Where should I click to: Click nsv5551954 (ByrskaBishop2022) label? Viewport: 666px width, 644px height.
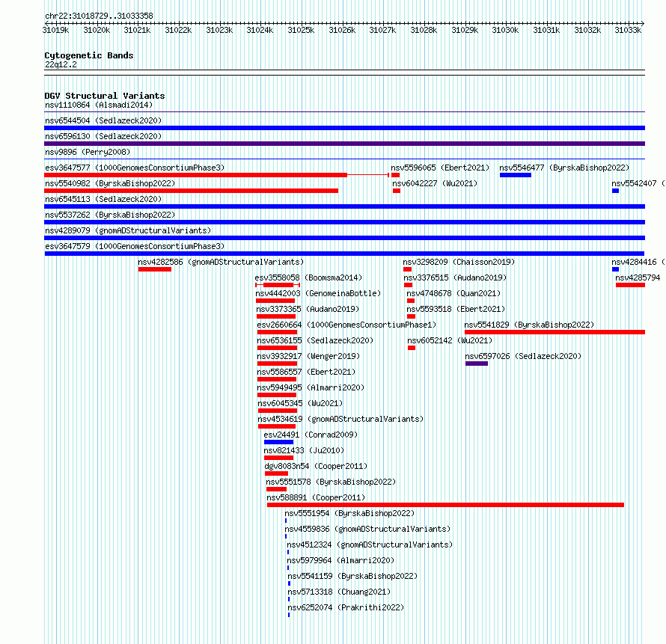[349, 513]
